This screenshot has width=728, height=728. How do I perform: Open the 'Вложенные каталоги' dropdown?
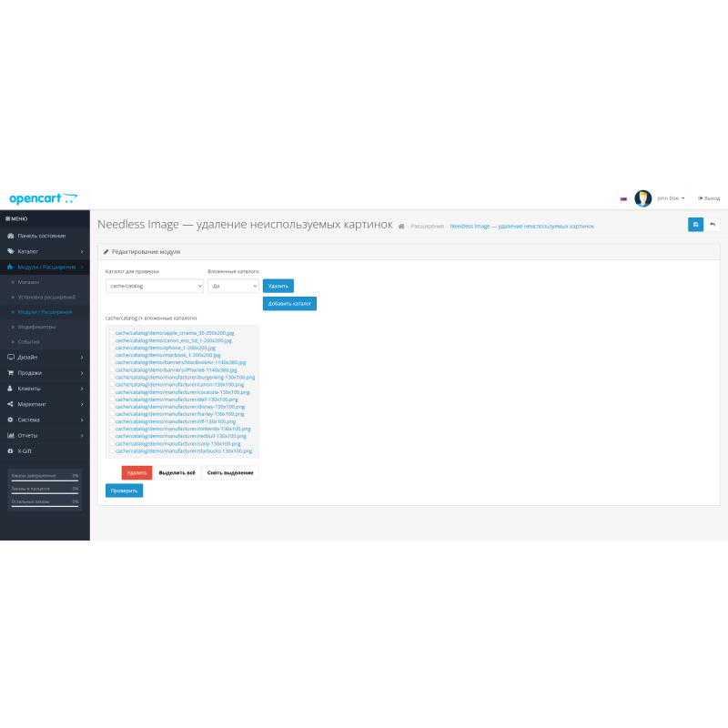233,286
